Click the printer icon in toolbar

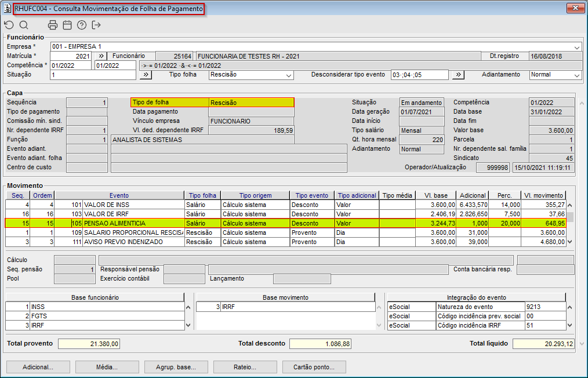pyautogui.click(x=53, y=25)
